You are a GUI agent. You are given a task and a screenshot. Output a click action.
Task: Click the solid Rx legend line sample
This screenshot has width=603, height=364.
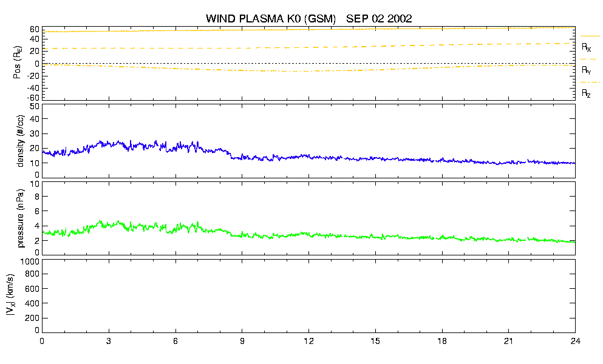pos(590,36)
